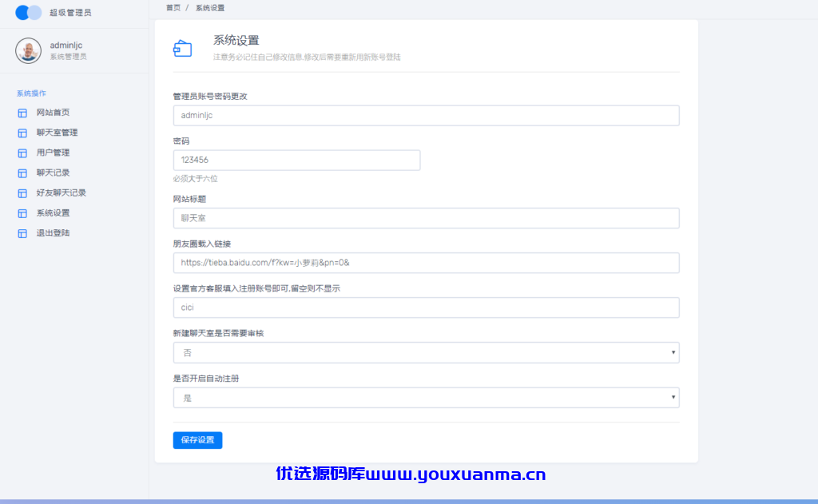The image size is (818, 504).
Task: Click the wallet icon near 系统设置 heading
Action: point(183,49)
